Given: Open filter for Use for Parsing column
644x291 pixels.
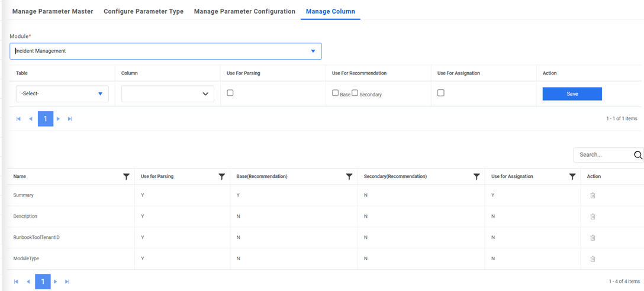Looking at the screenshot, I should [222, 176].
